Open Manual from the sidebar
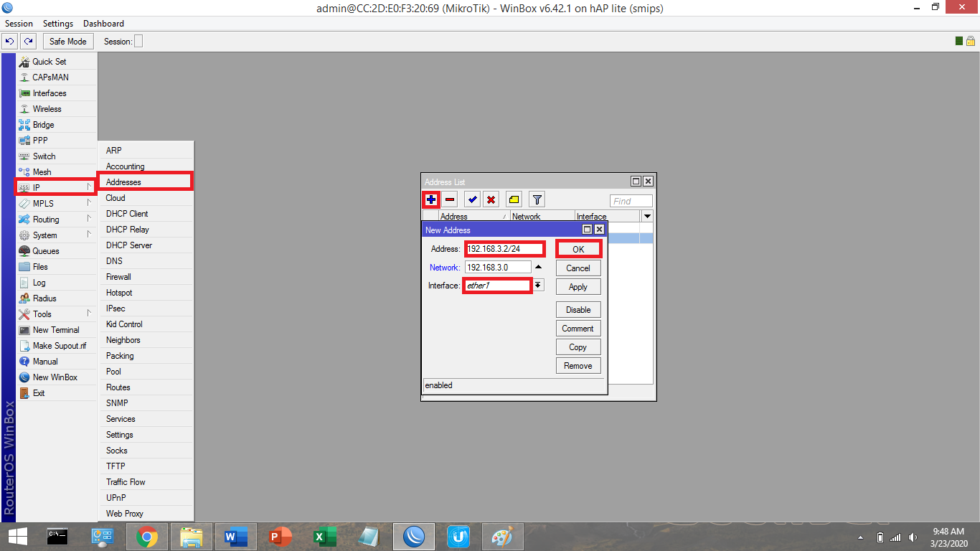 coord(56,362)
